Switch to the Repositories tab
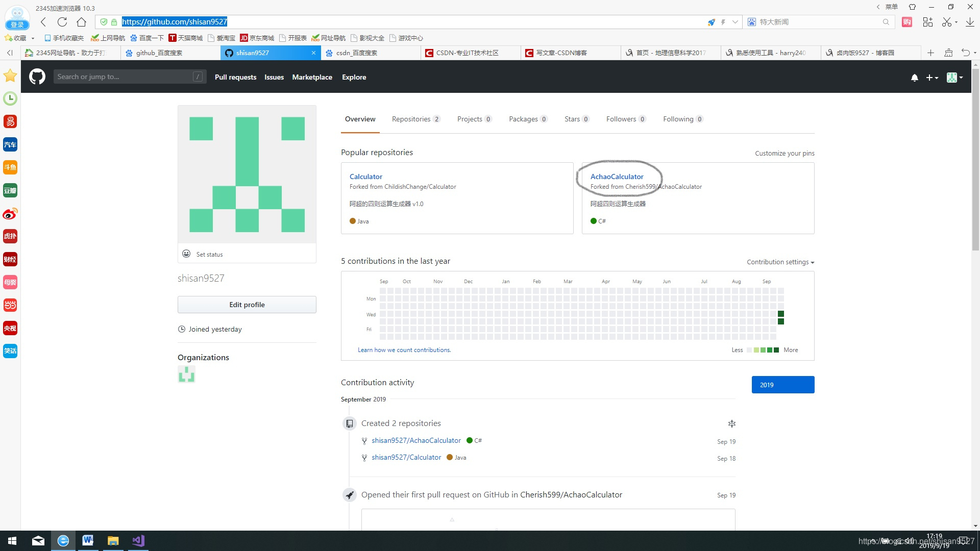Viewport: 980px width, 551px height. tap(415, 119)
